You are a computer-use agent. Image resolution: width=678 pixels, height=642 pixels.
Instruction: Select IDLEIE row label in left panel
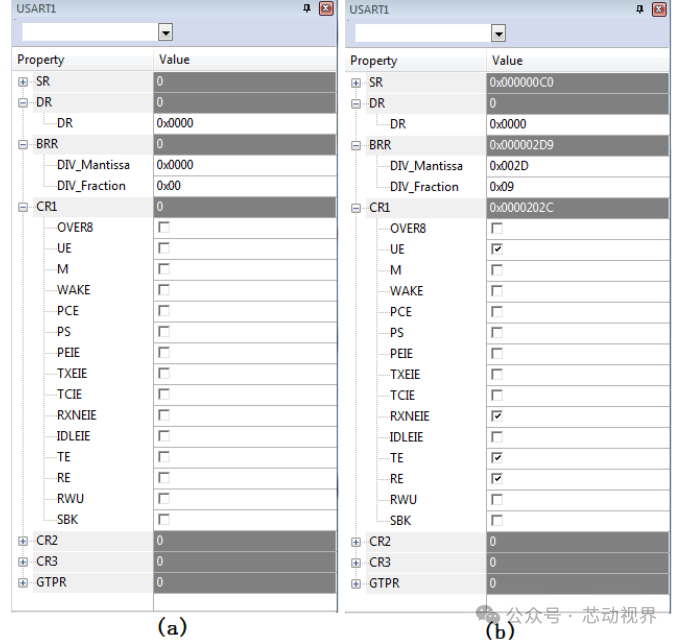(x=74, y=436)
